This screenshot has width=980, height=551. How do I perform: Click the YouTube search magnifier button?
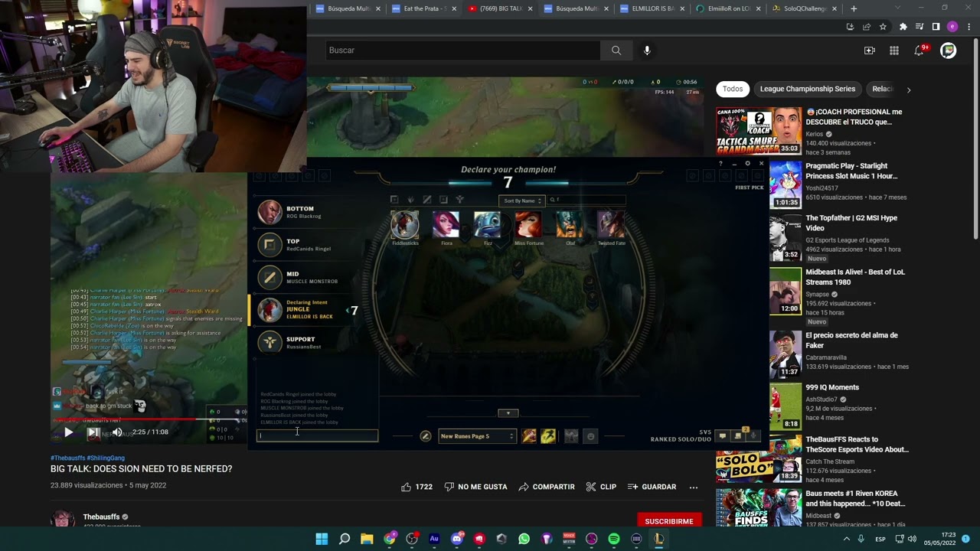click(616, 51)
